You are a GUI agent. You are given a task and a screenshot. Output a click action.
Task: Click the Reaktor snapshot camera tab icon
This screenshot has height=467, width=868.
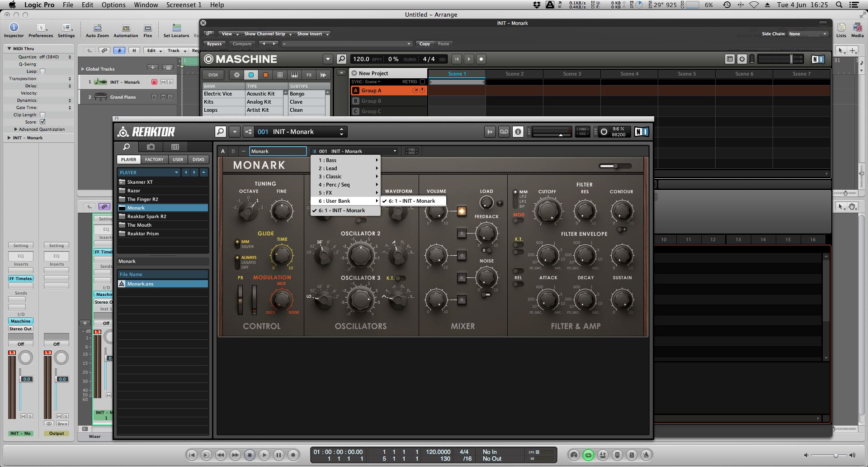[151, 147]
